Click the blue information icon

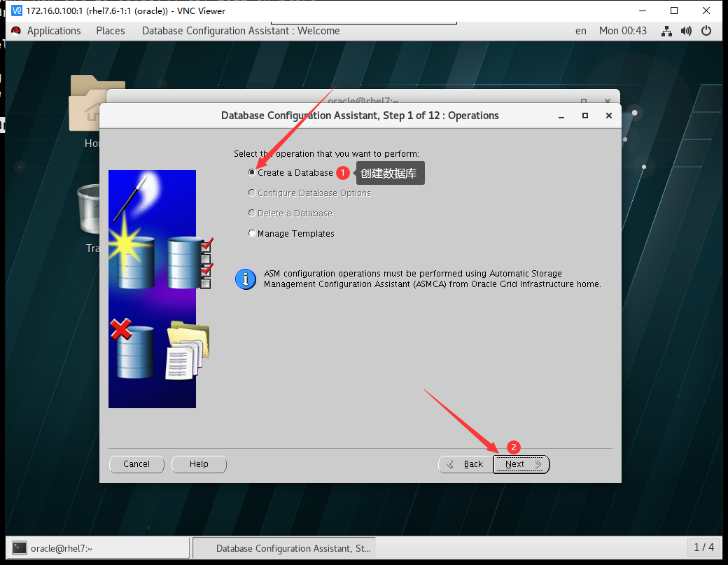(246, 279)
